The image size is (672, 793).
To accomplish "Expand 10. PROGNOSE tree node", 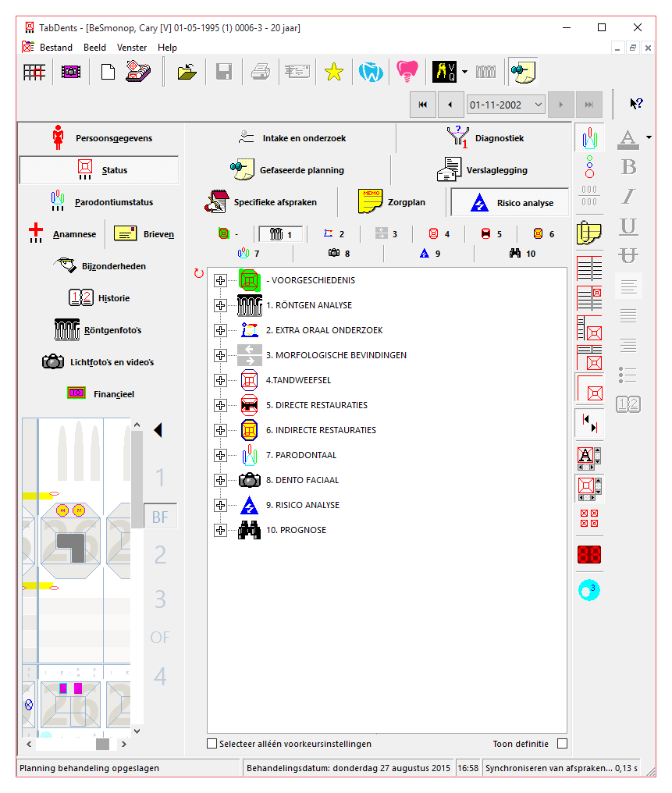I will pyautogui.click(x=220, y=530).
